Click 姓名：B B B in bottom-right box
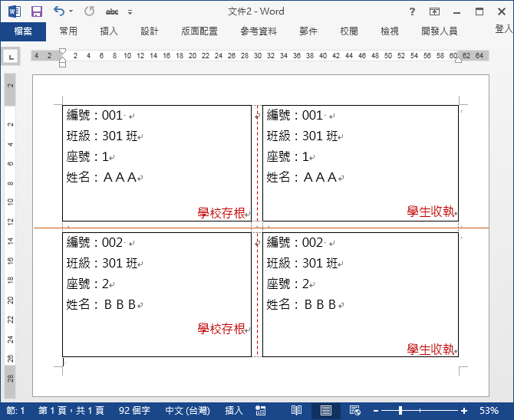 (301, 304)
